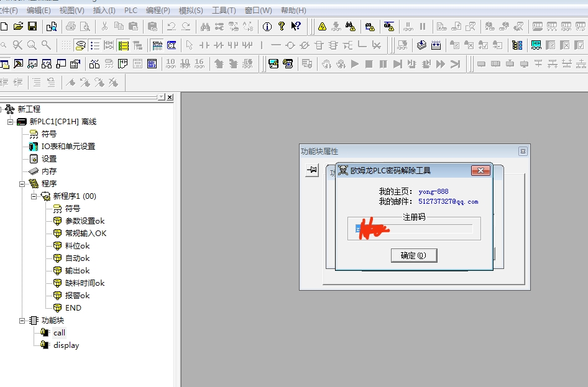Open the 工具(T) menu
The width and height of the screenshot is (588, 387).
pyautogui.click(x=224, y=11)
